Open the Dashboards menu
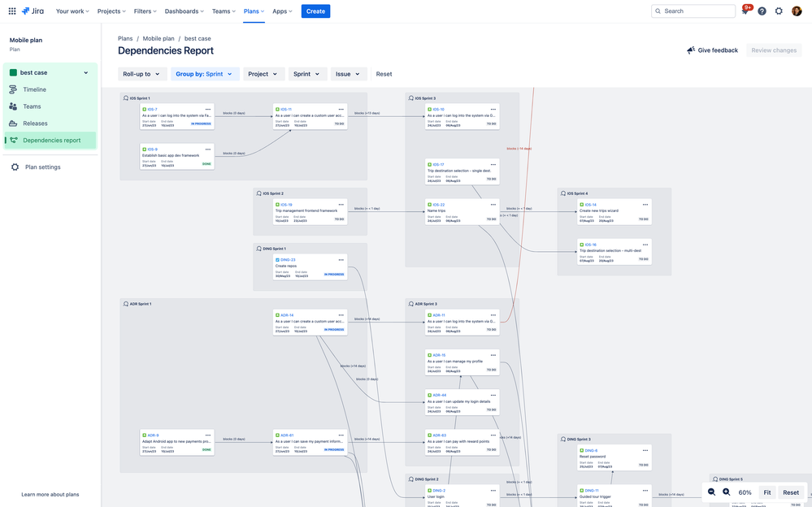This screenshot has height=507, width=812. tap(184, 11)
